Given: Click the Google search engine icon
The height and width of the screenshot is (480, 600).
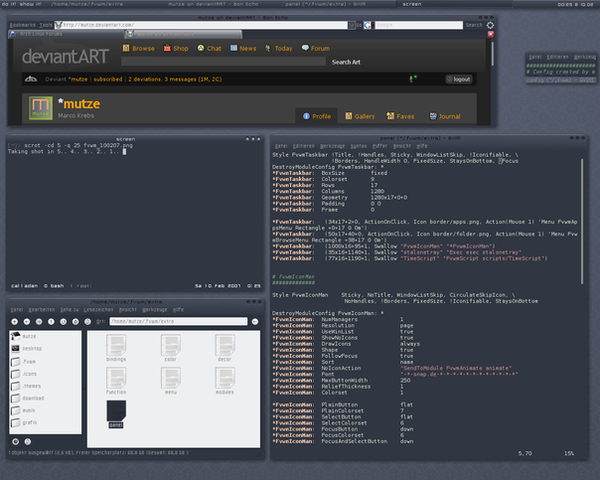Looking at the screenshot, I should (368, 25).
